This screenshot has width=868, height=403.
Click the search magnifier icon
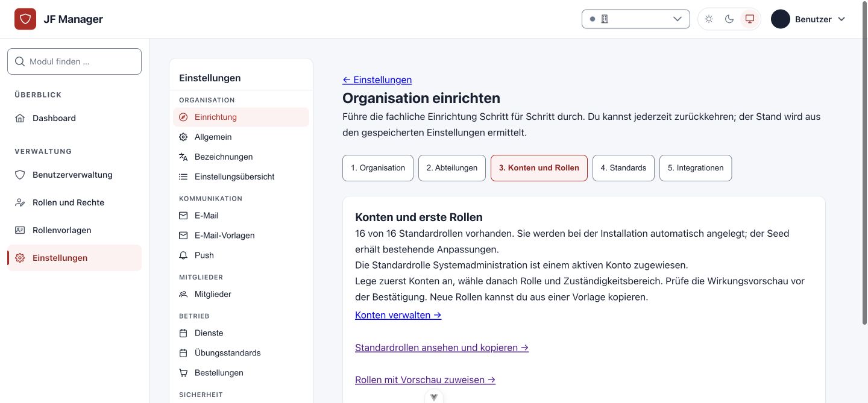click(20, 61)
